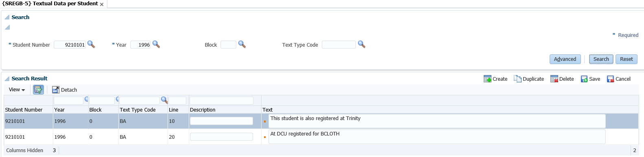Select the row with Line 20
The width and height of the screenshot is (644, 157).
(321, 137)
